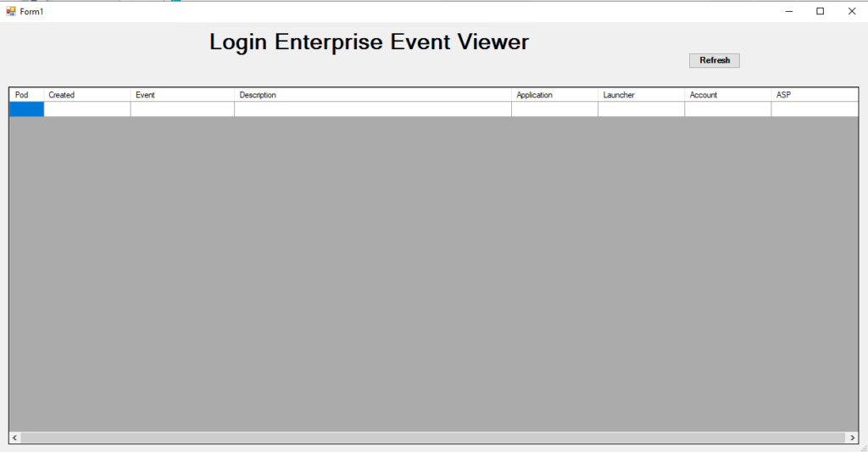Click the Refresh button

[x=714, y=60]
